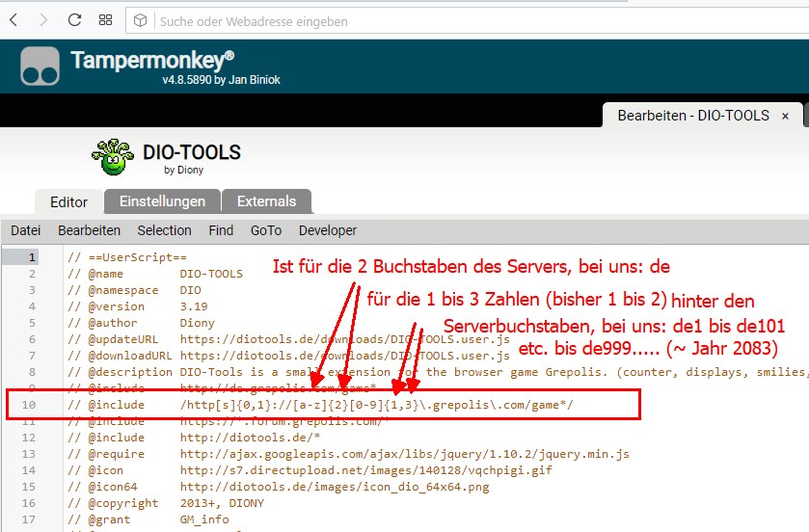This screenshot has height=532, width=809.
Task: Click the @description code line
Action: pos(438,372)
